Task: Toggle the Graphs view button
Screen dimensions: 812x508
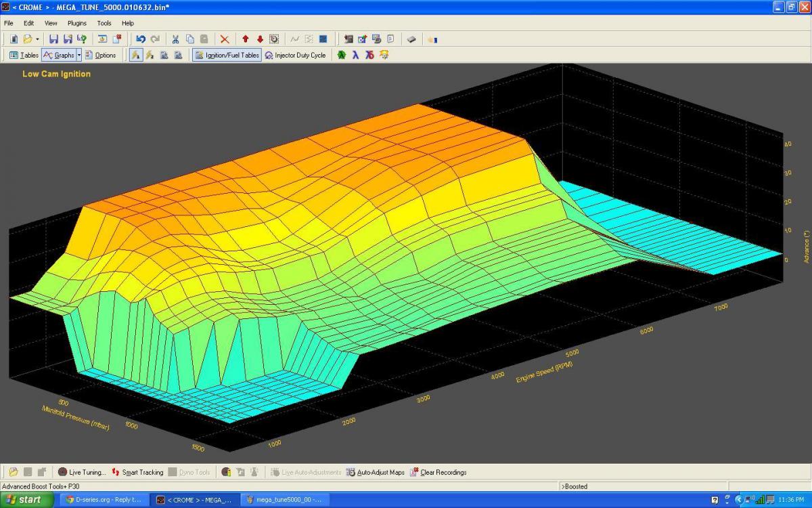Action: [x=58, y=55]
